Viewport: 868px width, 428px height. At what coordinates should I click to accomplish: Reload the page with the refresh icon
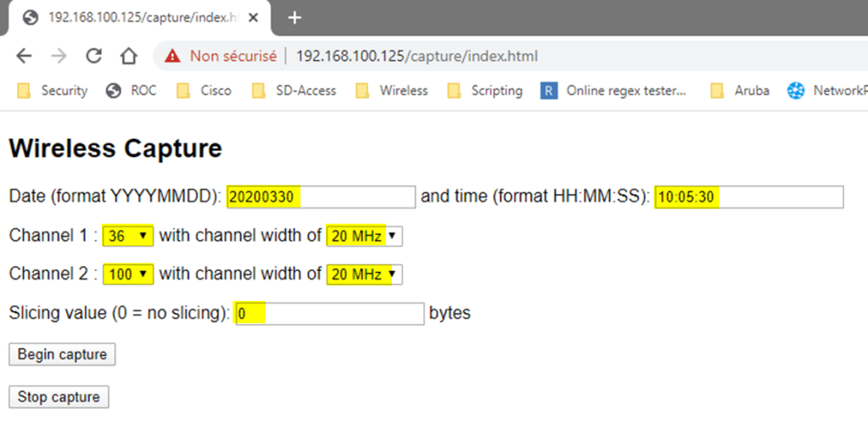(93, 56)
